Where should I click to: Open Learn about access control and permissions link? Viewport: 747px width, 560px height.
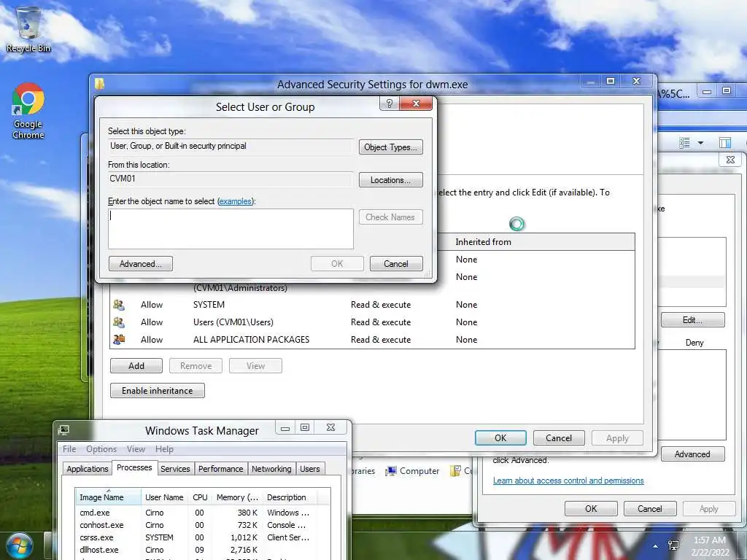click(x=568, y=481)
